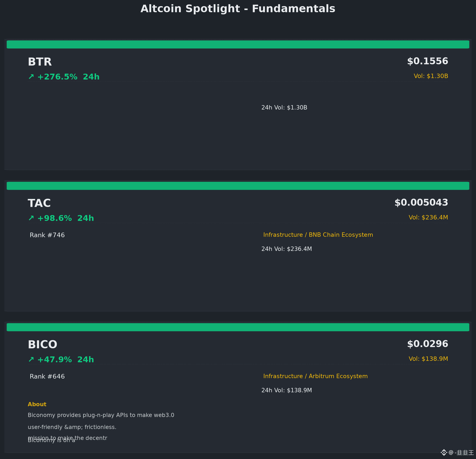Click the Binance logo in the watermark
Image resolution: width=476 pixels, height=459 pixels.
(444, 452)
